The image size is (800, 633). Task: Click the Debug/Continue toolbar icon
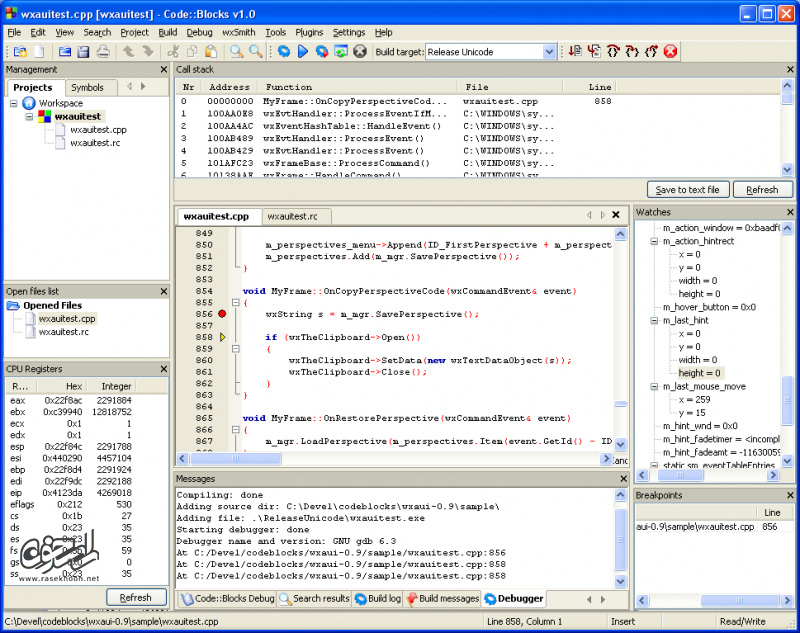pyautogui.click(x=576, y=52)
